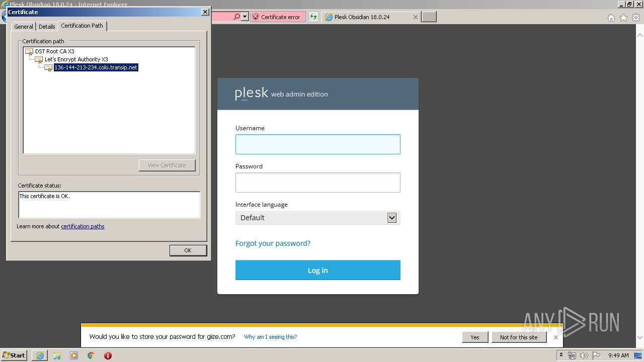Click the network tray icon

(x=572, y=355)
